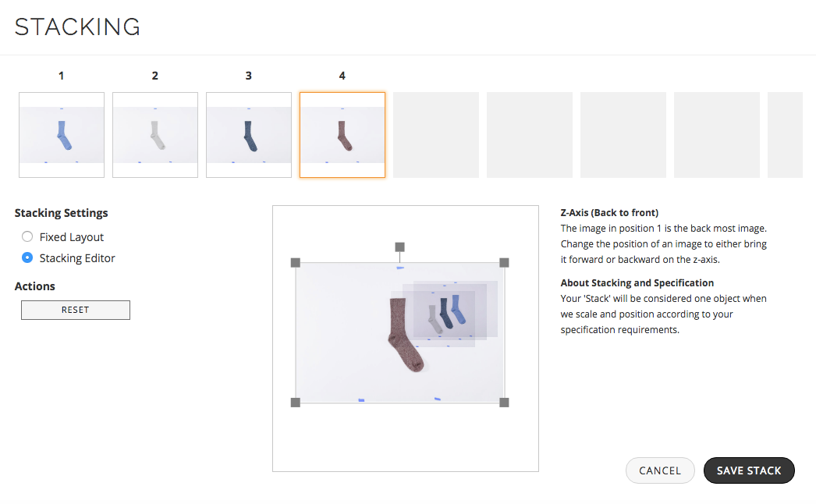Select the Stacking Editor radio option
The image size is (816, 504).
[27, 257]
